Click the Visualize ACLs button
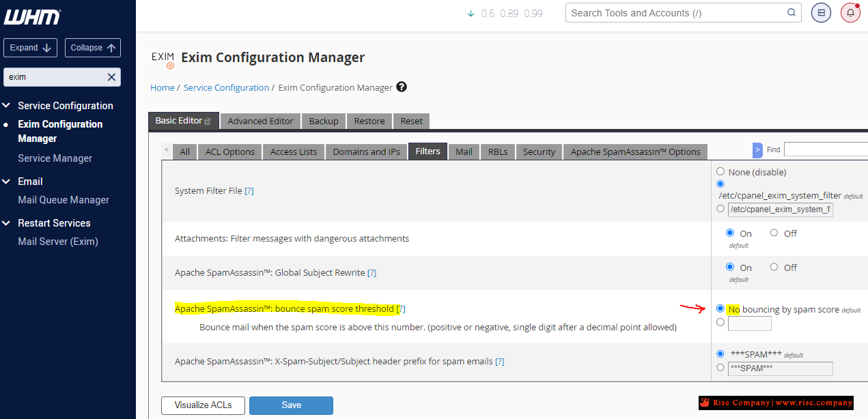Screen dimensions: 868x419 pyautogui.click(x=204, y=405)
